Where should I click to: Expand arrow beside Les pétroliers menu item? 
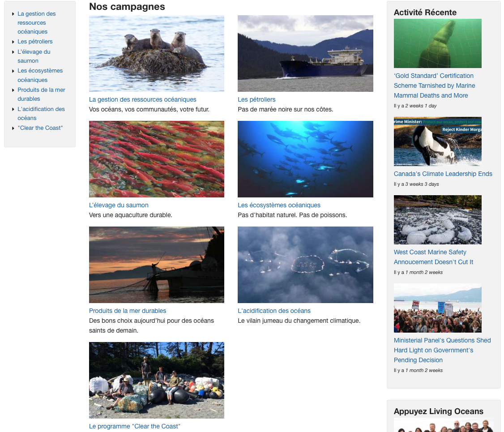point(13,42)
